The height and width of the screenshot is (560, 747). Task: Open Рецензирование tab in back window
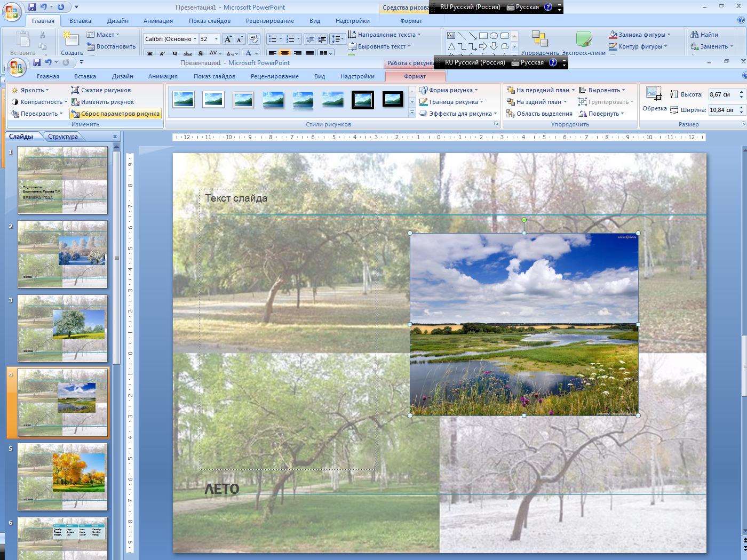click(270, 21)
